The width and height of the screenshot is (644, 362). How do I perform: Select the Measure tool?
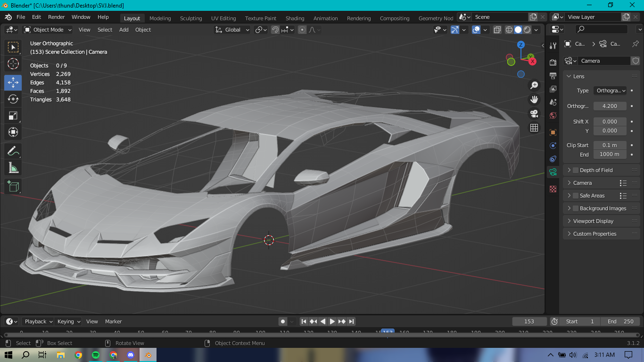click(x=13, y=168)
